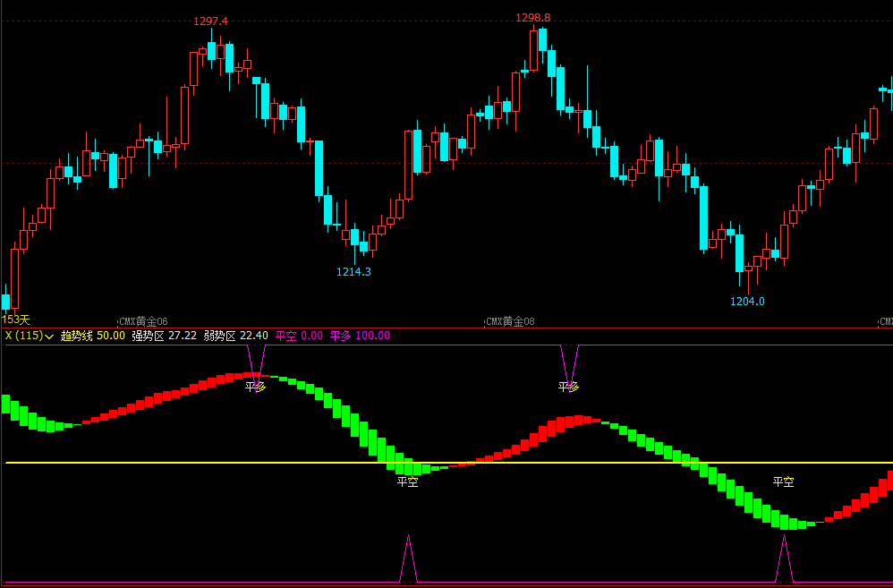This screenshot has height=588, width=893.
Task: Open the X (115) indicator dropdown chevron
Action: tap(49, 337)
